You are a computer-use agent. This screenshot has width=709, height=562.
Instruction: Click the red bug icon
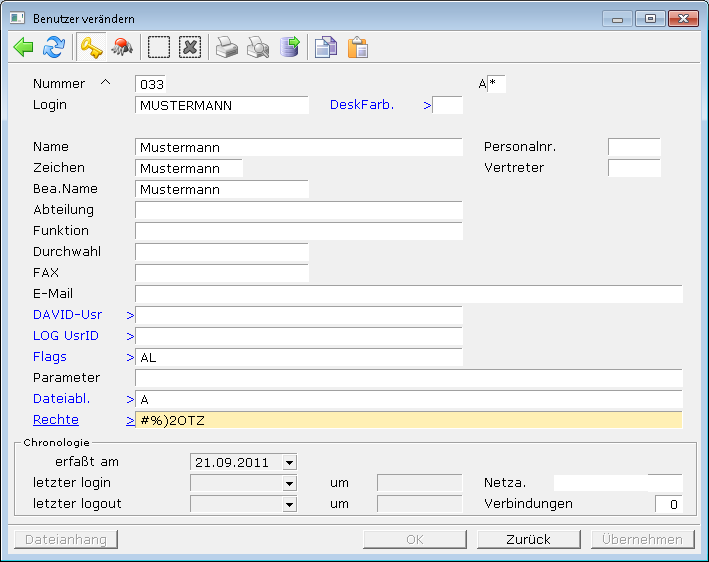pos(122,47)
